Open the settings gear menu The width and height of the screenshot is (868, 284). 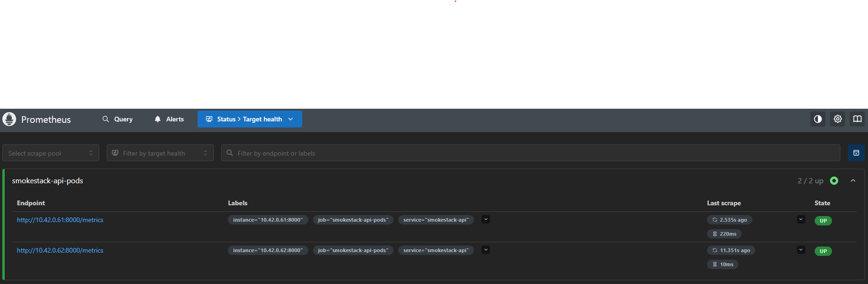tap(838, 119)
